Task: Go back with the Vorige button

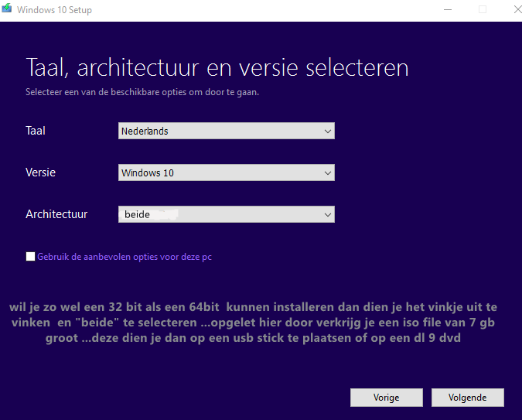Action: (386, 398)
